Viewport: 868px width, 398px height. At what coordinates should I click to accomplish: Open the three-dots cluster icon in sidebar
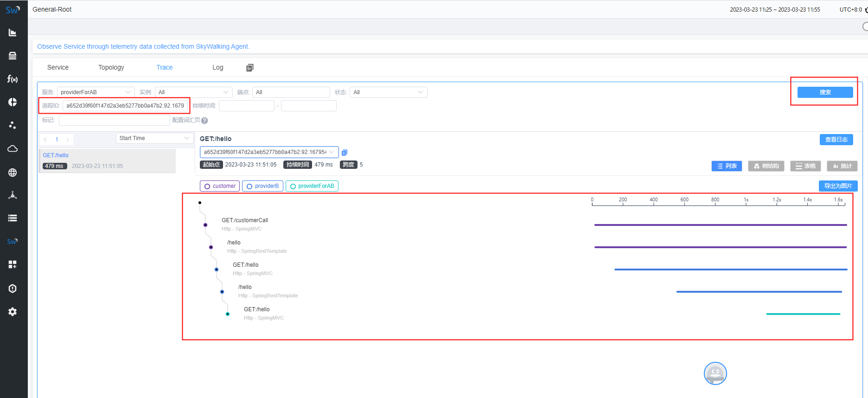13,125
